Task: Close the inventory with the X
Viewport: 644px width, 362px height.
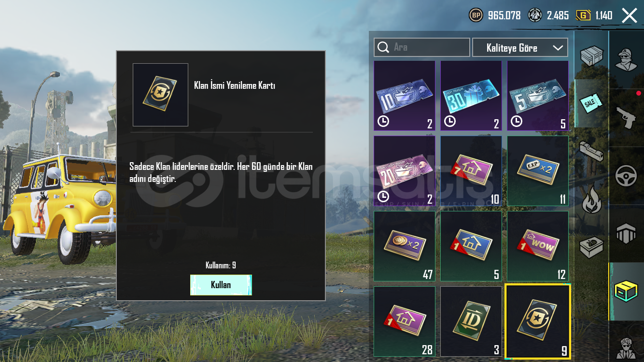Action: pyautogui.click(x=630, y=15)
